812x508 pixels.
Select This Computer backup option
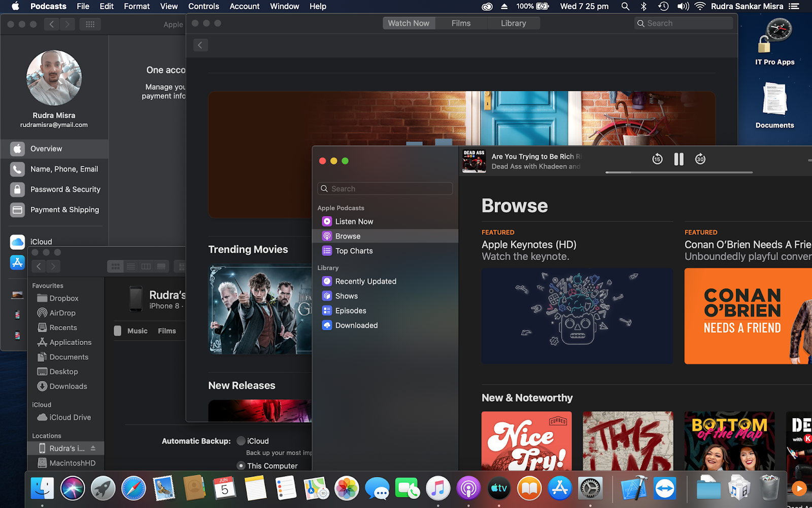click(242, 465)
